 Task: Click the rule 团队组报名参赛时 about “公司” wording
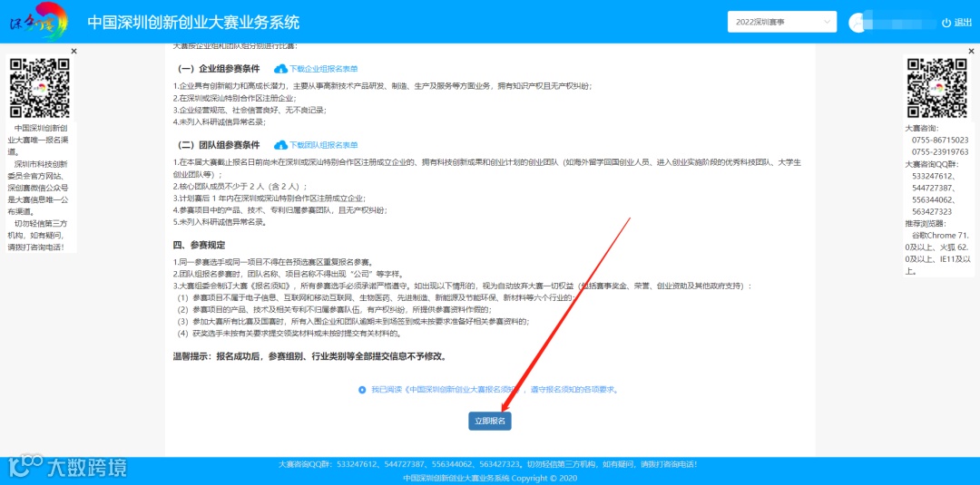point(289,274)
